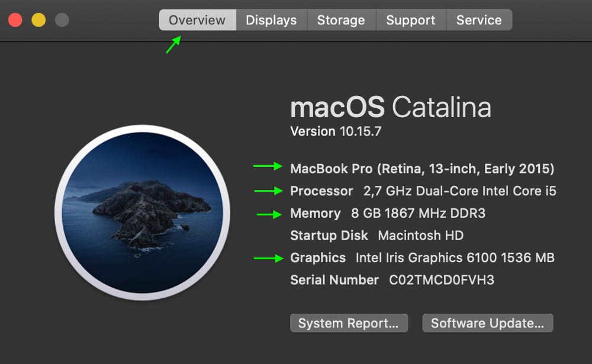
Task: Minimize window using yellow button
Action: click(38, 20)
